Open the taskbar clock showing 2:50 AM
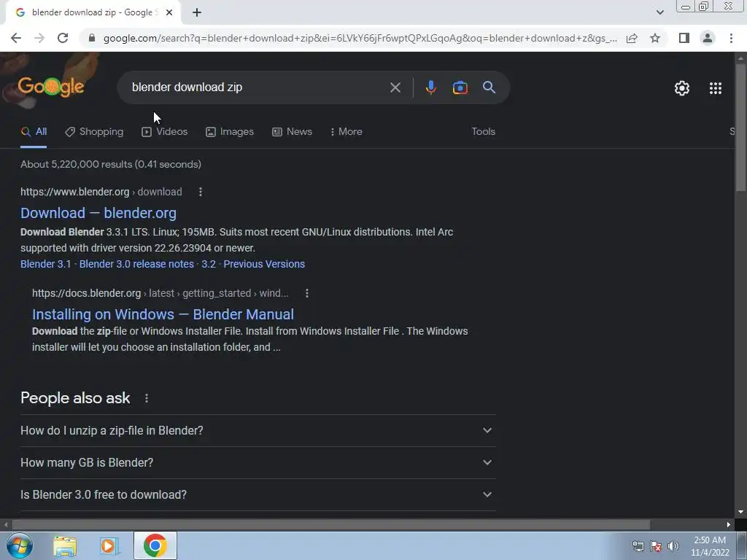This screenshot has width=747, height=560. (x=710, y=546)
